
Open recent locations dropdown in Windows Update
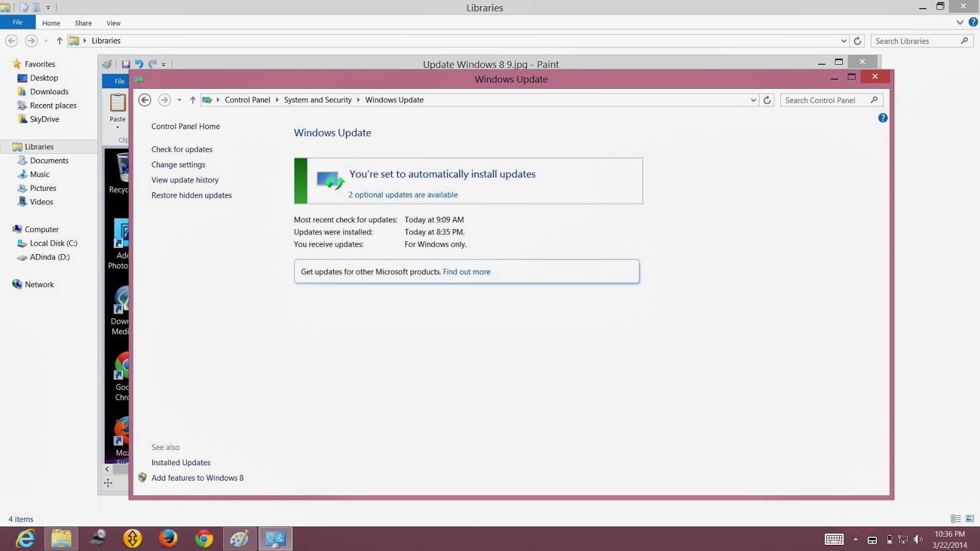[179, 100]
